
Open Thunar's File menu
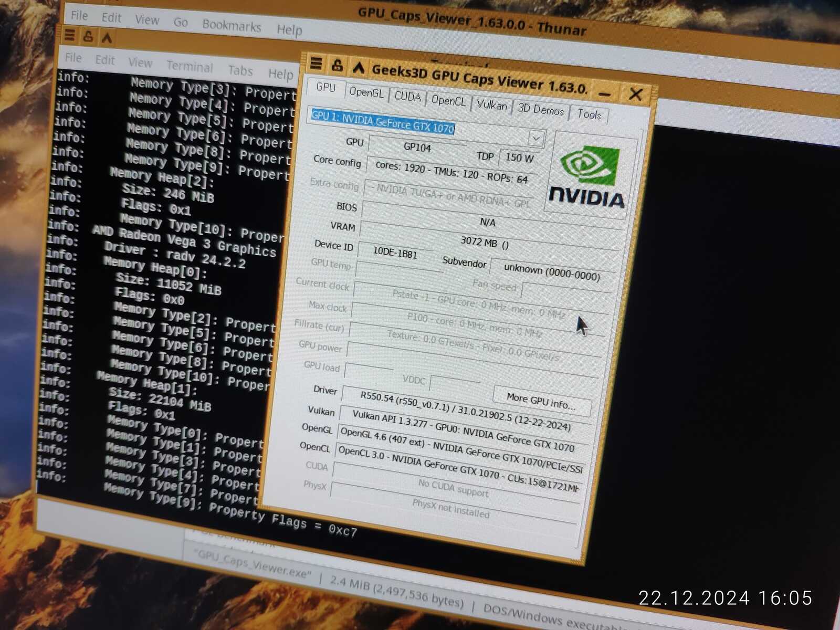tap(79, 16)
